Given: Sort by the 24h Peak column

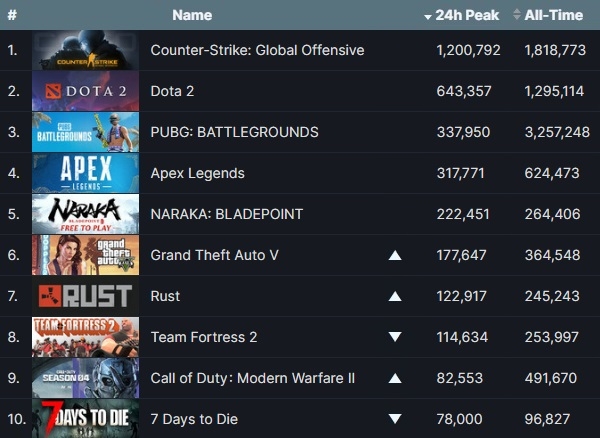Looking at the screenshot, I should (x=465, y=15).
